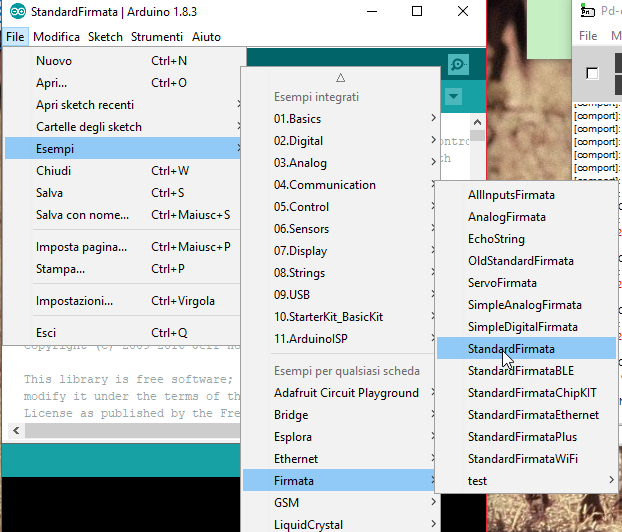Click the editor horizontal scrollbar left arrow
This screenshot has height=532, width=622.
[16, 430]
